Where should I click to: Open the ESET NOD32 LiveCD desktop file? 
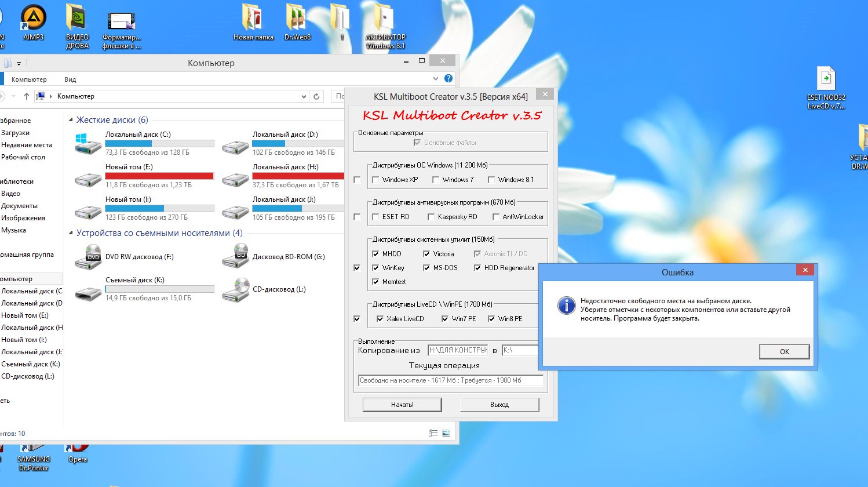tap(826, 80)
